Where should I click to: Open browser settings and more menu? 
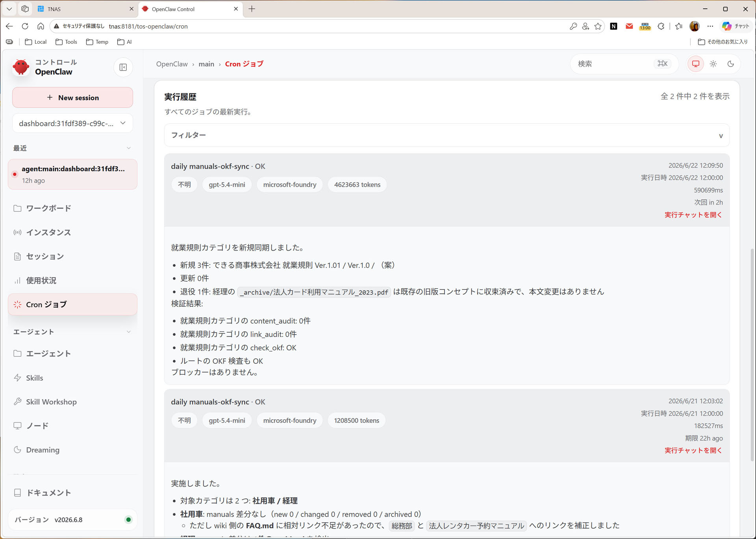[710, 26]
